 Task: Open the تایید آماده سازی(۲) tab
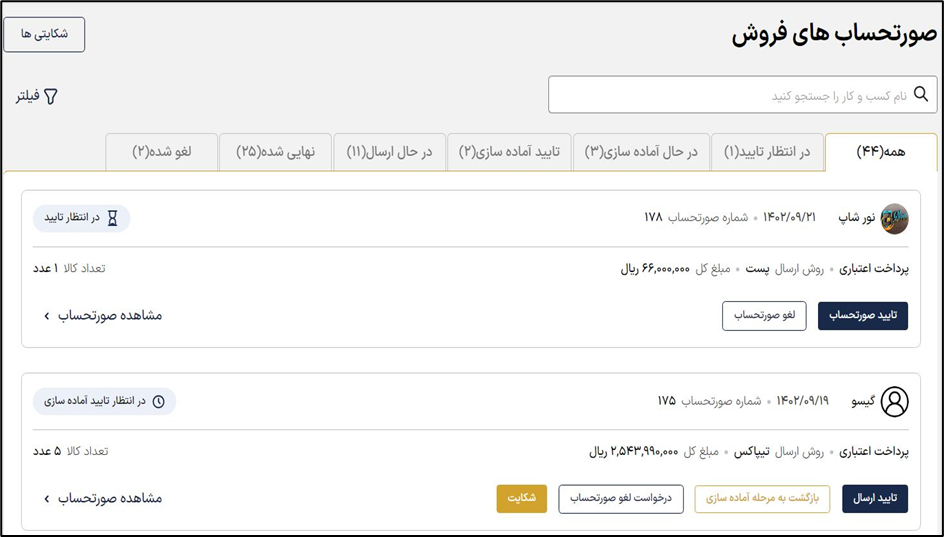[x=509, y=152]
